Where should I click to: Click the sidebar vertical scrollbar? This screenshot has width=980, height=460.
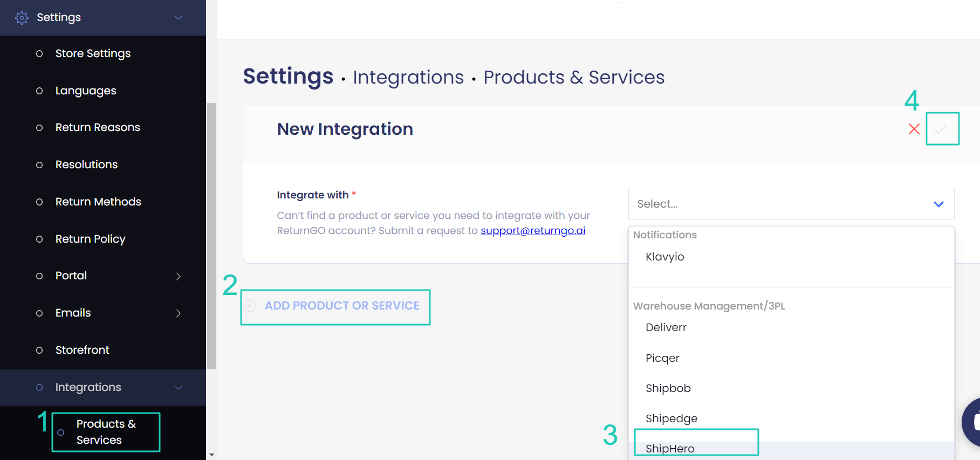click(211, 236)
